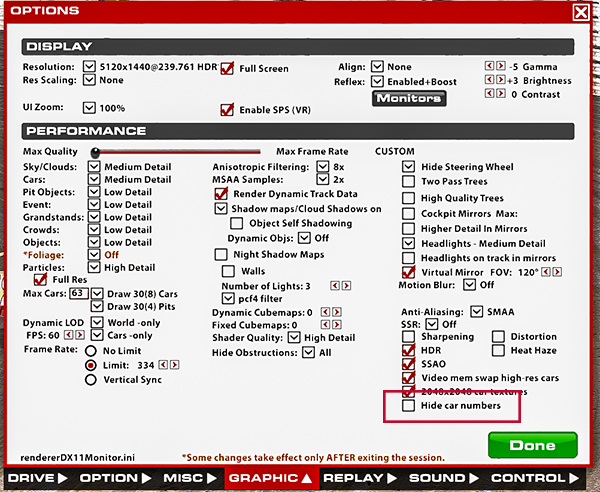The height and width of the screenshot is (492, 600).
Task: Raise Contrast with the right arrow
Action: pyautogui.click(x=498, y=95)
